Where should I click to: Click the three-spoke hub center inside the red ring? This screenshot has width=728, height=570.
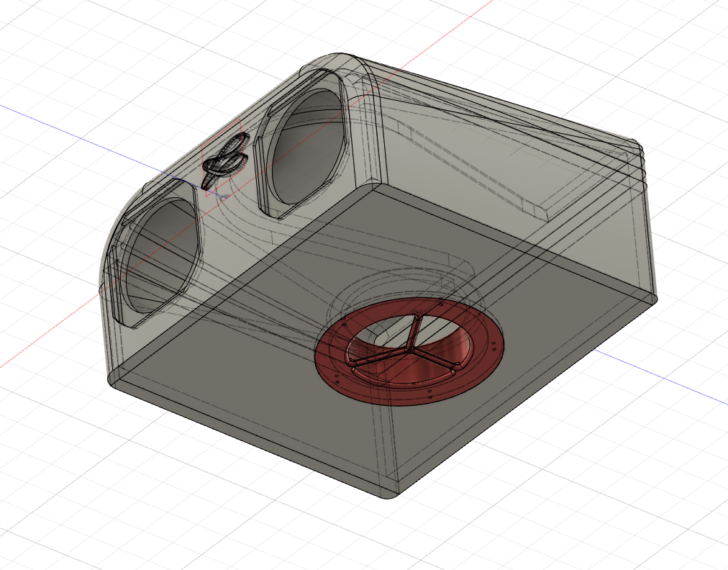[x=409, y=347]
